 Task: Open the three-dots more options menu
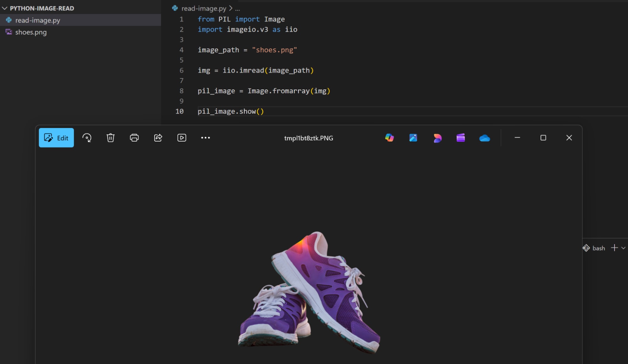[x=205, y=138]
